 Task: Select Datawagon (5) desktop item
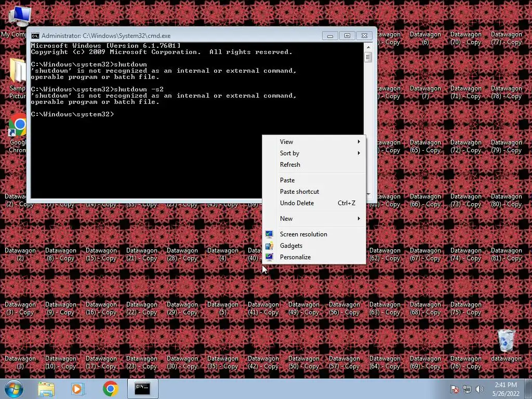click(x=222, y=308)
